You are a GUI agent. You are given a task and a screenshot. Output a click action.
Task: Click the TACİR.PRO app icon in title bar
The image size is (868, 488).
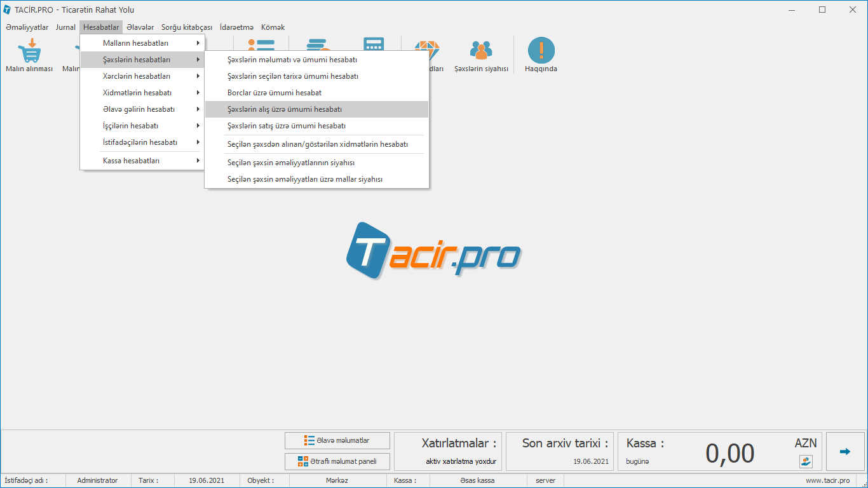[x=7, y=10]
